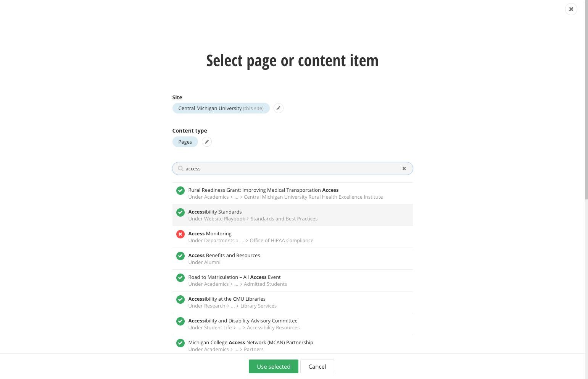Screen dimensions: 588x379
Task: Click the Use selected button
Action: [274, 366]
